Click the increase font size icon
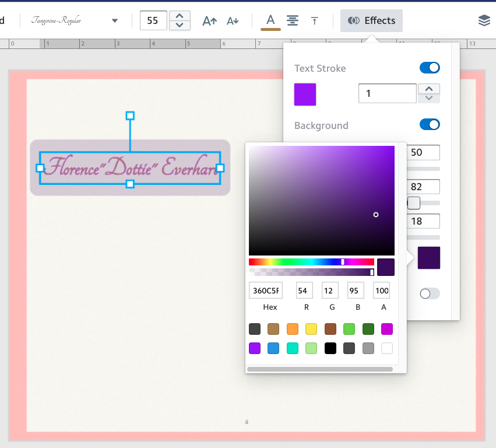The width and height of the screenshot is (496, 448). click(x=209, y=21)
